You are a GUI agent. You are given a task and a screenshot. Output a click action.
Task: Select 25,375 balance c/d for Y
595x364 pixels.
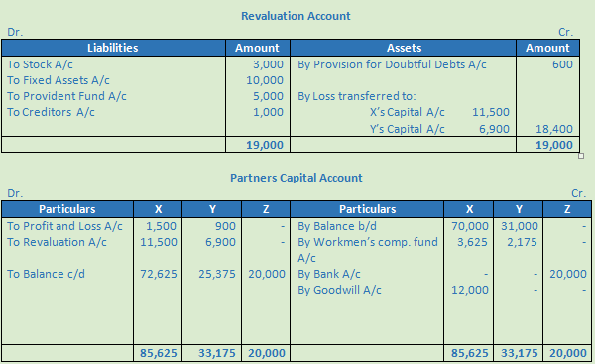pyautogui.click(x=217, y=274)
